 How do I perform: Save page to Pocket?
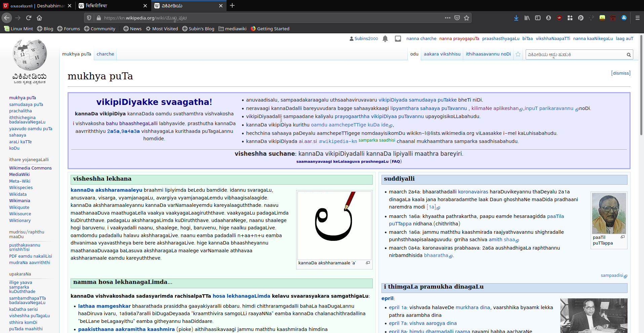tap(457, 18)
